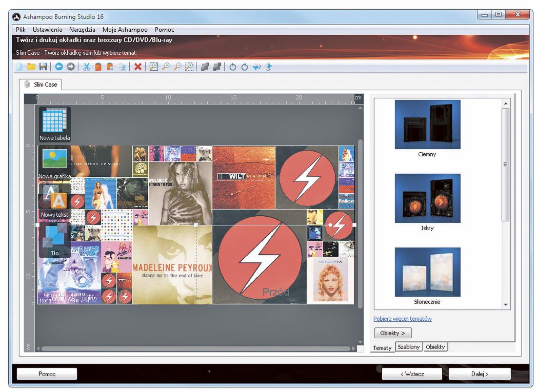This screenshot has width=537, height=392.
Task: Open the Plik menu
Action: (x=21, y=30)
